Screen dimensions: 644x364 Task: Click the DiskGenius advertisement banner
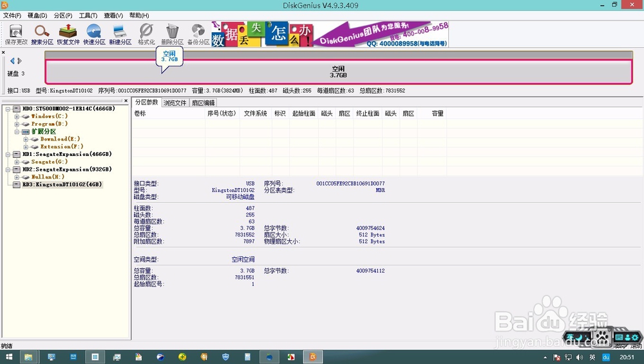click(x=329, y=34)
